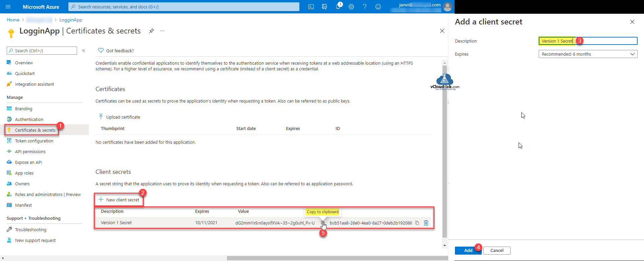Click the Upload certificate arrow icon
Image resolution: width=644 pixels, height=261 pixels.
tap(101, 117)
